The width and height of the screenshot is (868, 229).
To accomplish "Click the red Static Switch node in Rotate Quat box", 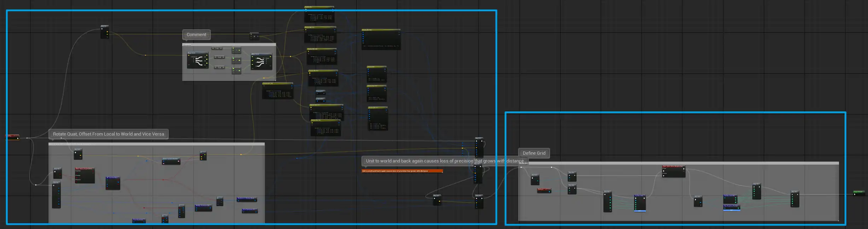I will (85, 176).
